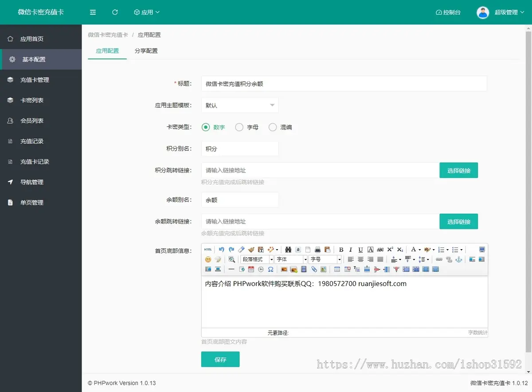
Task: Align text left in editor
Action: tap(351, 259)
